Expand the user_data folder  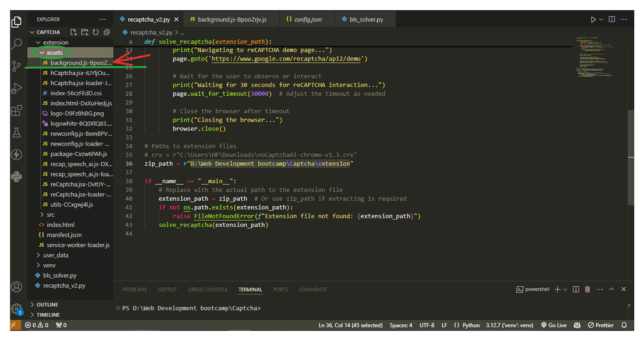click(x=55, y=255)
